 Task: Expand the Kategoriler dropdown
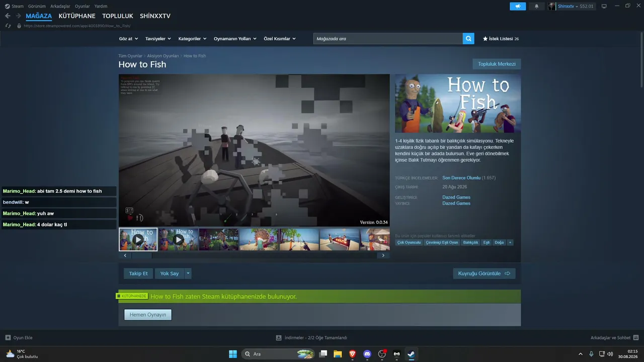(192, 39)
